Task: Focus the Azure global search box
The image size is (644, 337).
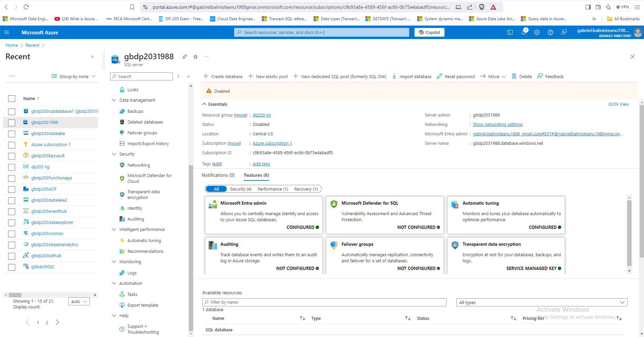Action: click(322, 32)
